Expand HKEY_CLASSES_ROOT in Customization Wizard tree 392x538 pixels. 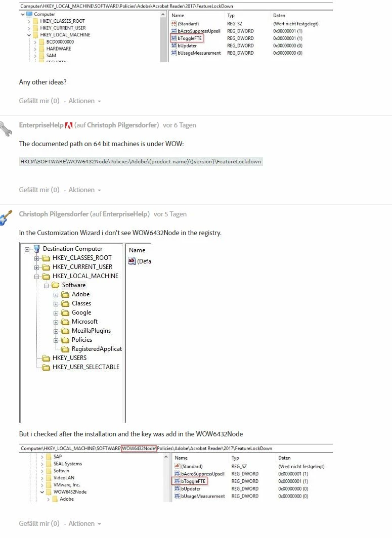tap(36, 258)
